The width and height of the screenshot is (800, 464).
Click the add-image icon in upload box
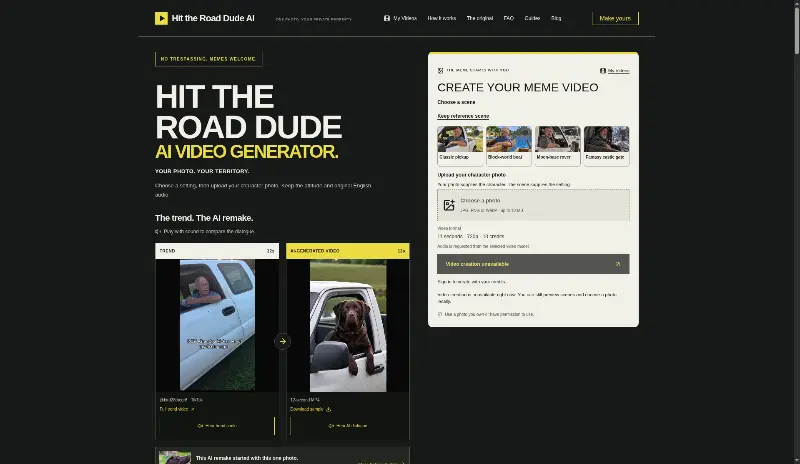pos(449,205)
